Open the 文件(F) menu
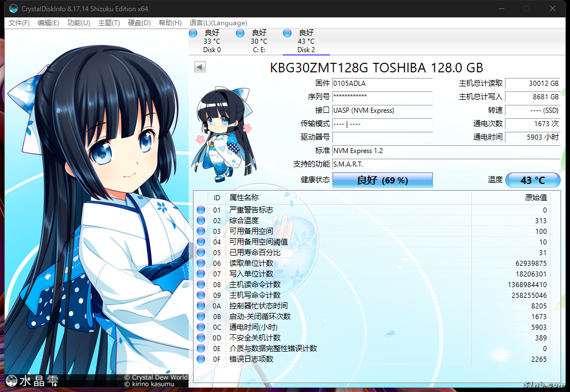 click(x=19, y=23)
